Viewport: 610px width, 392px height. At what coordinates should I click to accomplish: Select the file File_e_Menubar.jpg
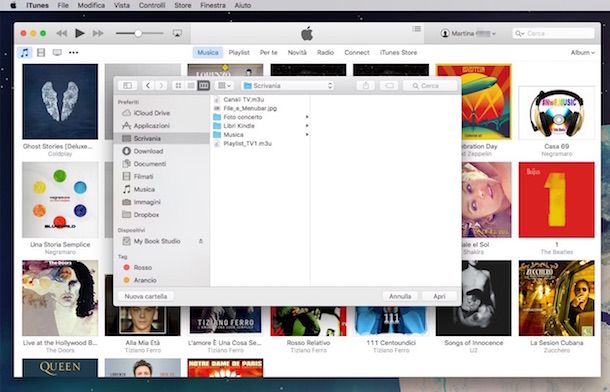[x=250, y=108]
